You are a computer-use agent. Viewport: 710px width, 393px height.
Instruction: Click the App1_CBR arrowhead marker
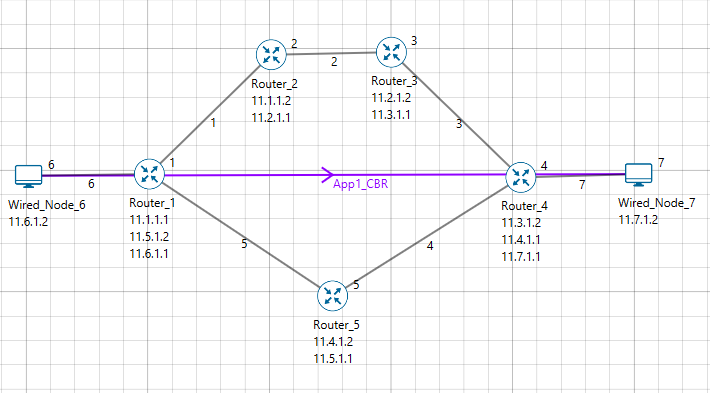click(x=327, y=174)
